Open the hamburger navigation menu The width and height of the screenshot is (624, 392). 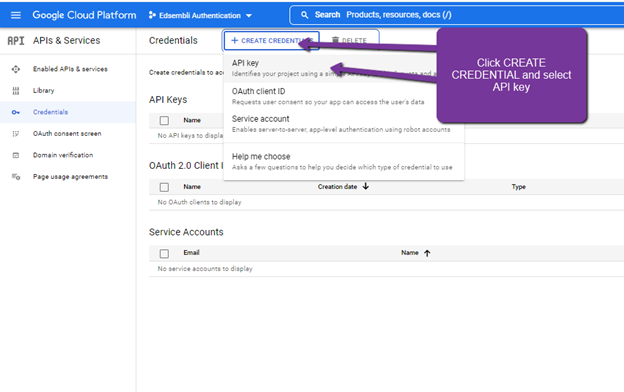pos(16,15)
